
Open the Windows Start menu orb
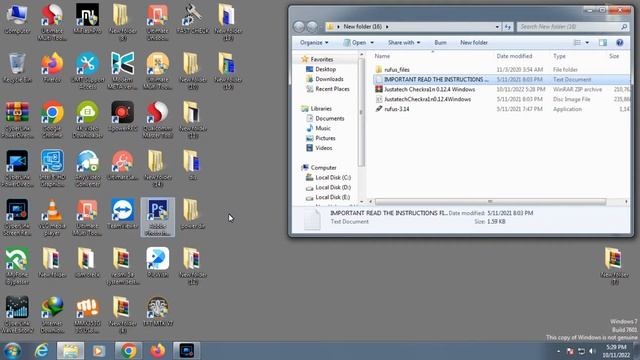pos(12,351)
